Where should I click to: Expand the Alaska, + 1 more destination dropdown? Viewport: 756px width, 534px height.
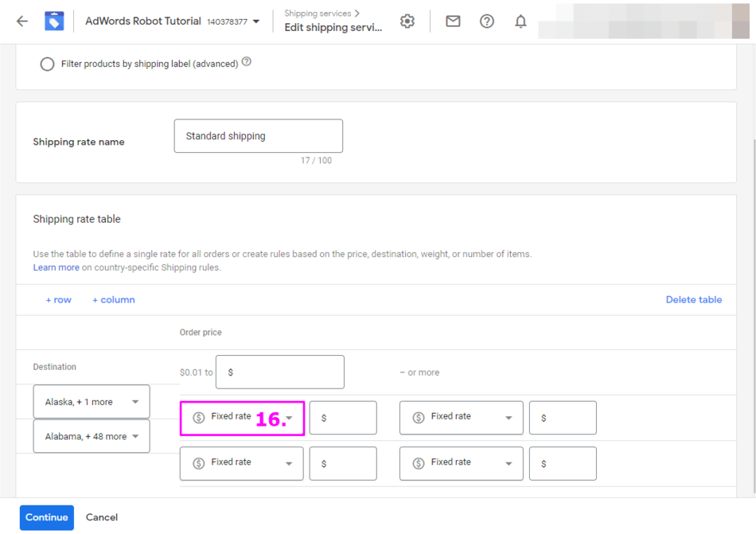pyautogui.click(x=92, y=402)
